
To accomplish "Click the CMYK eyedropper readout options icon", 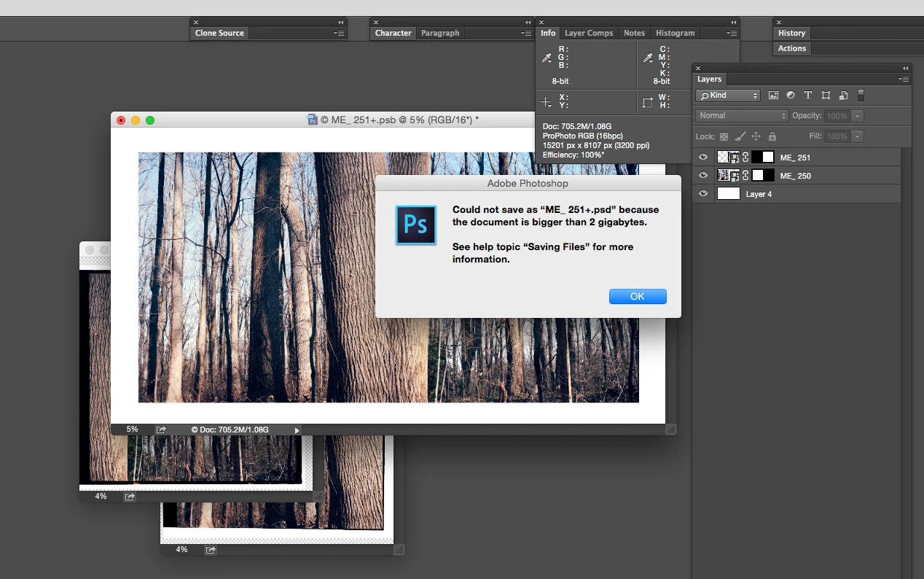I will coord(648,58).
